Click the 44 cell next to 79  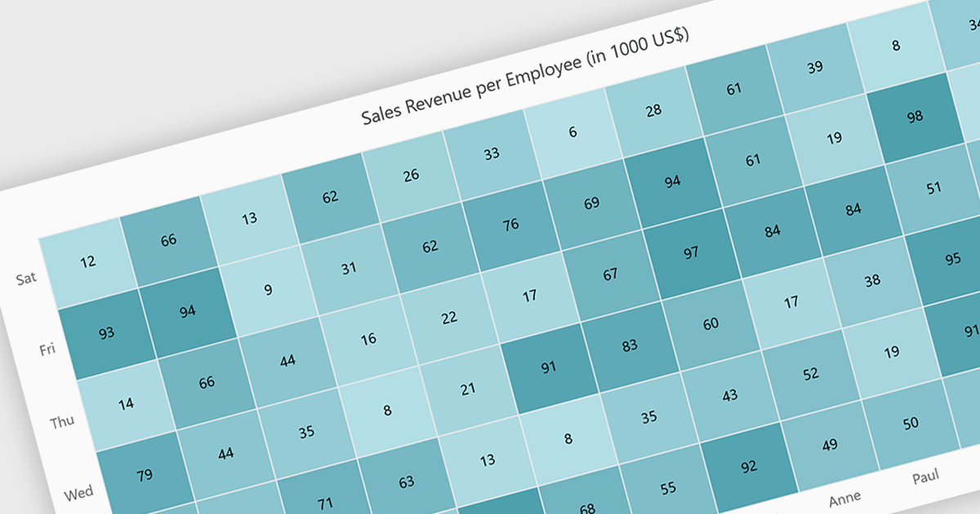(x=225, y=454)
